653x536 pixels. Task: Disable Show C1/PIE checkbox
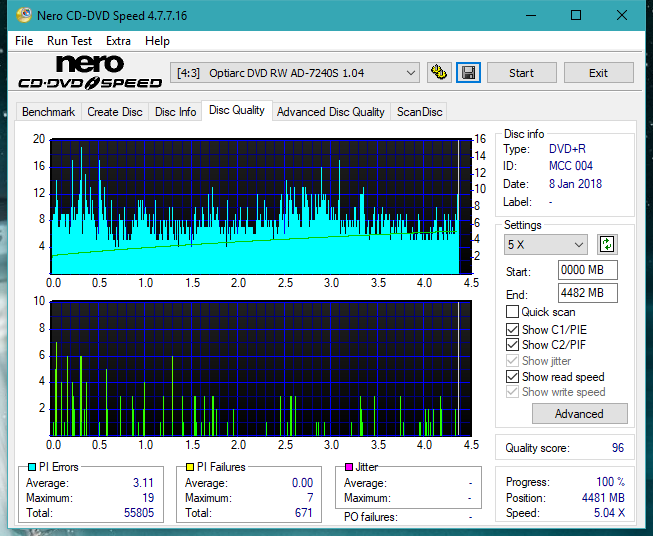coord(512,329)
